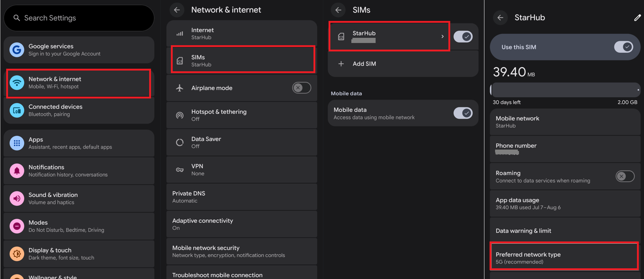
Task: Tap Add SIM
Action: pyautogui.click(x=403, y=64)
